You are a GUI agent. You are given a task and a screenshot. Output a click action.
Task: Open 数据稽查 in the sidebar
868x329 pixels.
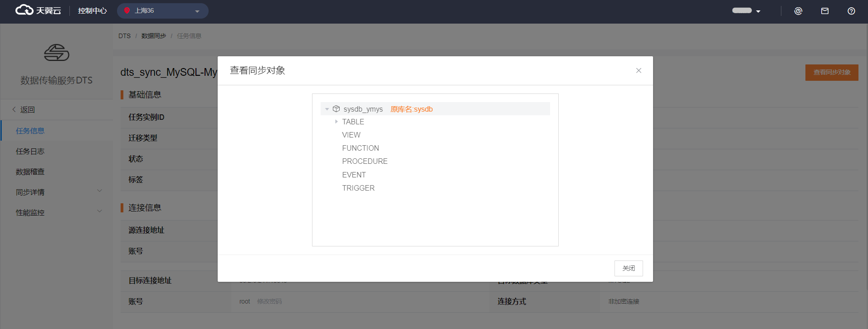point(30,172)
